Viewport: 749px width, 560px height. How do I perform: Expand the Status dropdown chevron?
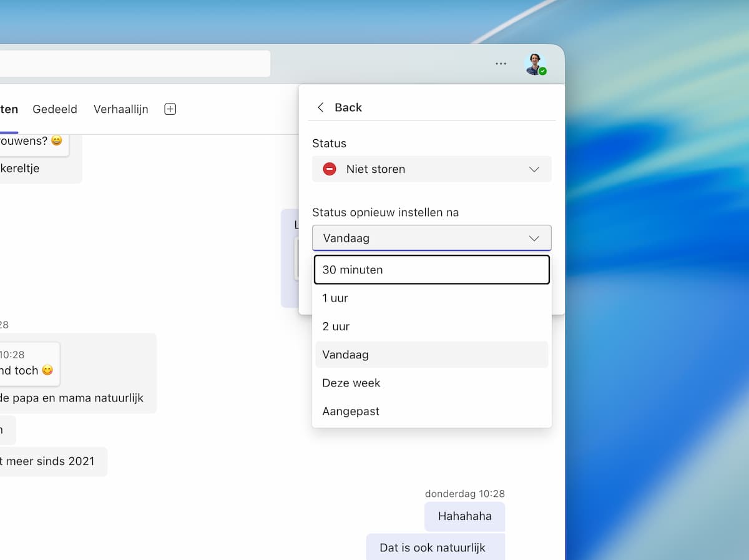click(x=534, y=169)
